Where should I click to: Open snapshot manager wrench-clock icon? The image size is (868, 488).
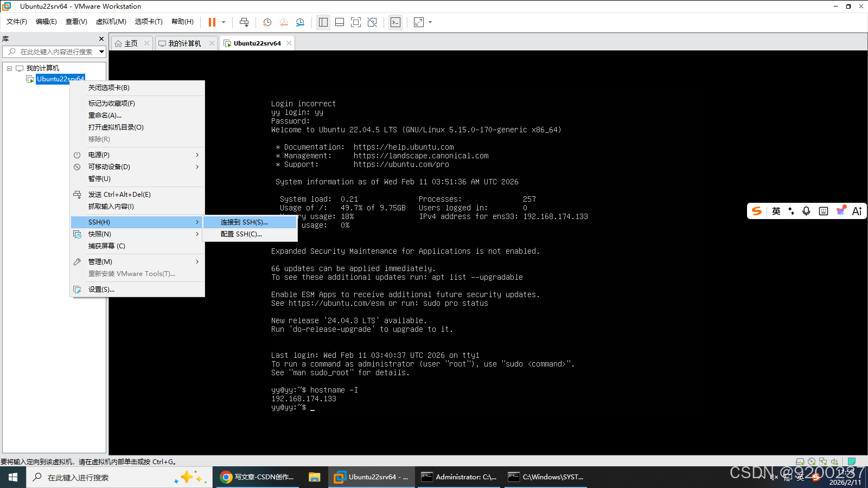(300, 22)
